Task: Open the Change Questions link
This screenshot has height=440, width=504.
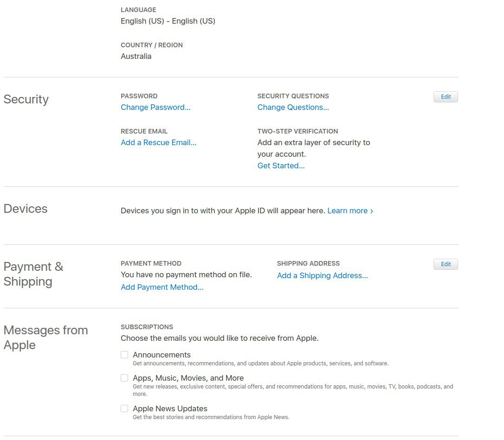Action: (x=293, y=107)
